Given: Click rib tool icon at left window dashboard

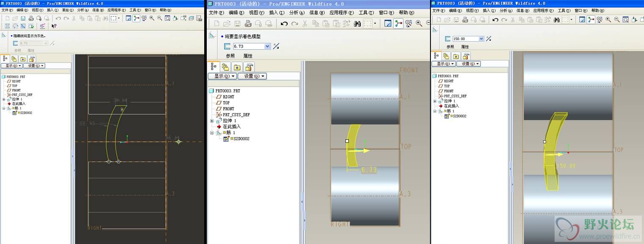Looking at the screenshot, I should point(3,35).
